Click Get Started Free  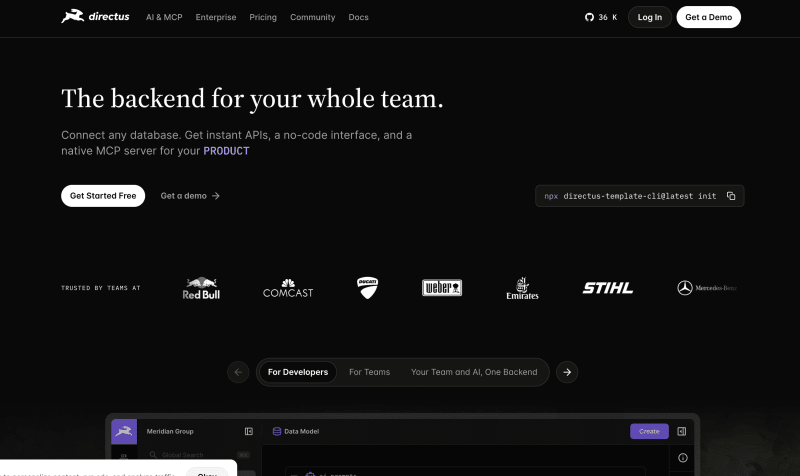click(x=103, y=196)
